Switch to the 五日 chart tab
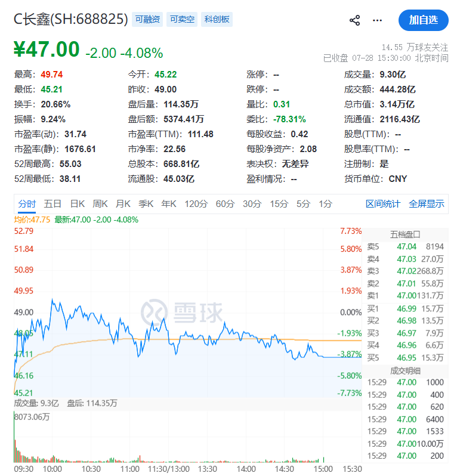The height and width of the screenshot is (476, 460). [53, 203]
